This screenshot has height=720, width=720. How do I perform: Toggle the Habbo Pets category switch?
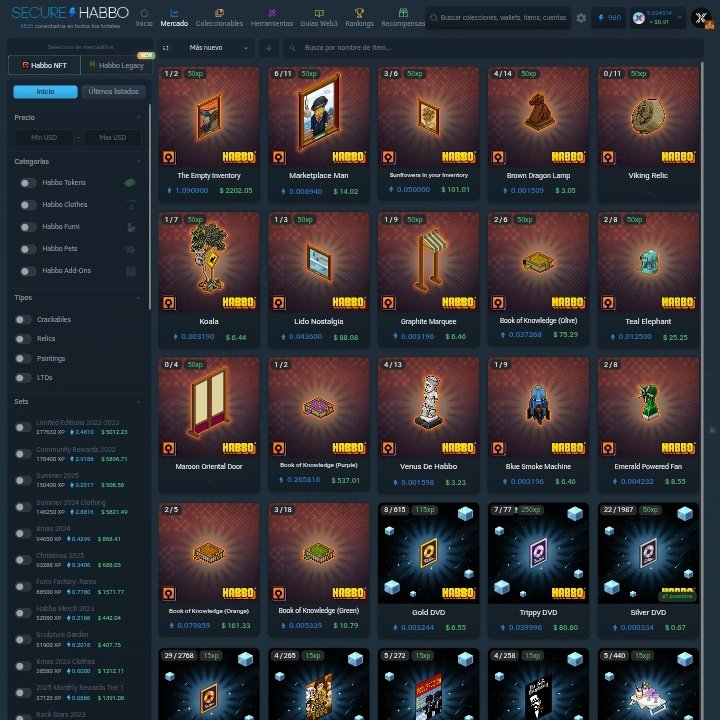tap(28, 249)
